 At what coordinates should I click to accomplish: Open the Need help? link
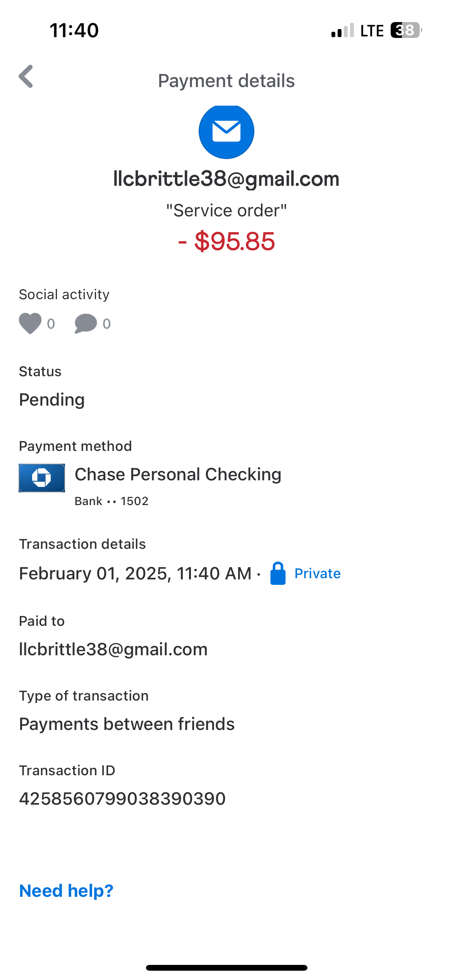tap(66, 891)
